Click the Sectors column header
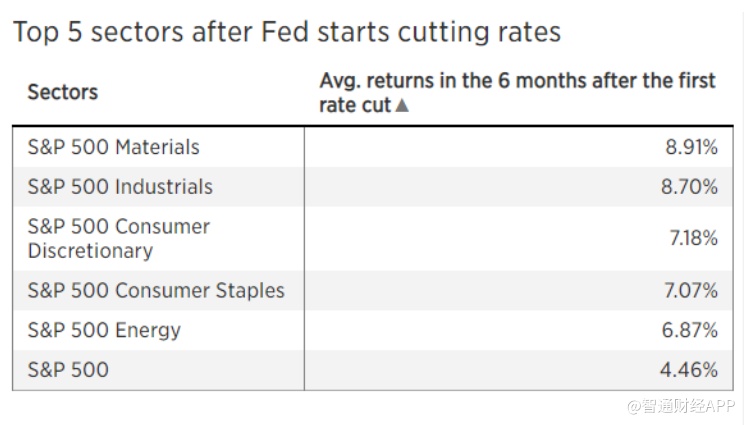The height and width of the screenshot is (425, 745). pyautogui.click(x=62, y=92)
